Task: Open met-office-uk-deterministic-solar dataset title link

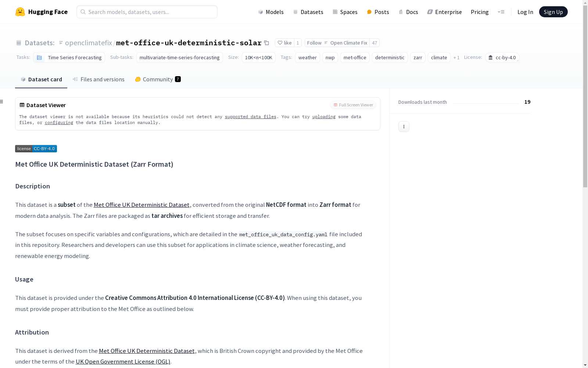Action: pos(189,43)
